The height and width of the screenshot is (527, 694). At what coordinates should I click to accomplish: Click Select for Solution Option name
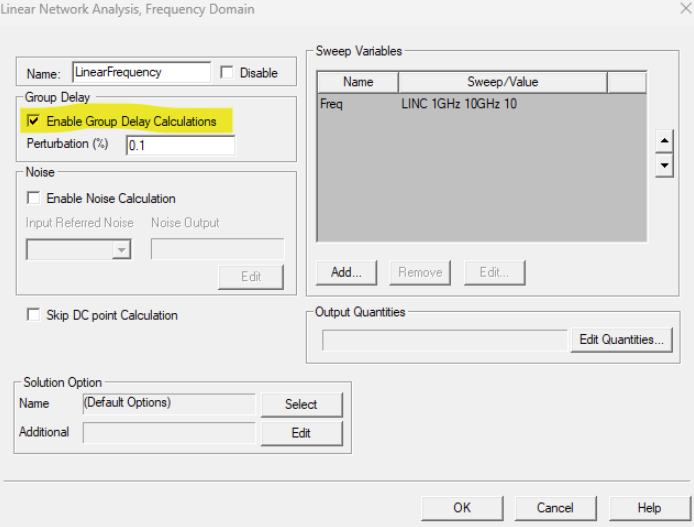[x=301, y=404]
